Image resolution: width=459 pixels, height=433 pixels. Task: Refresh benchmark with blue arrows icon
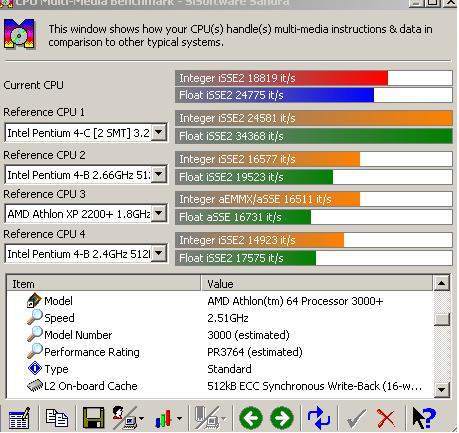[319, 418]
